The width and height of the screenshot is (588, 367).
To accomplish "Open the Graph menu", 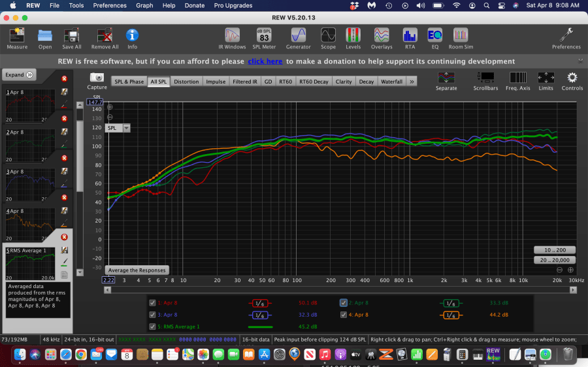I will pyautogui.click(x=144, y=6).
